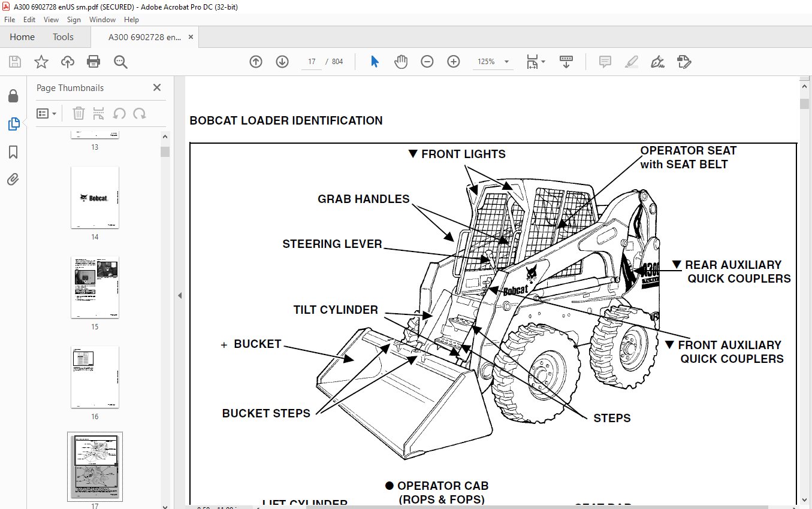Open the View menu
This screenshot has width=812, height=509.
tap(52, 20)
